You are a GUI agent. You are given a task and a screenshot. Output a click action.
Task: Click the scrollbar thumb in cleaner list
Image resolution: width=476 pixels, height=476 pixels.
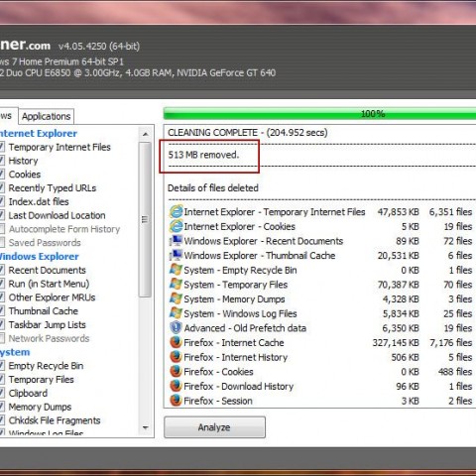[145, 219]
